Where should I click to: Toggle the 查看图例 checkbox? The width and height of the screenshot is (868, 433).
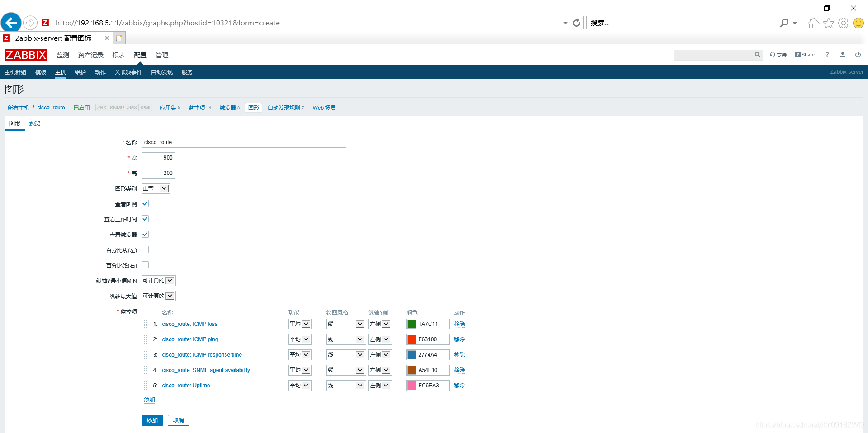(x=145, y=204)
